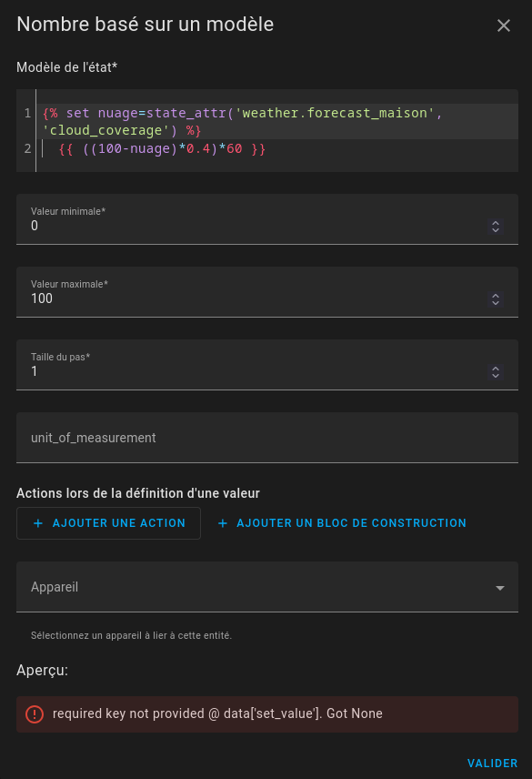Click the Valider button

tap(492, 764)
